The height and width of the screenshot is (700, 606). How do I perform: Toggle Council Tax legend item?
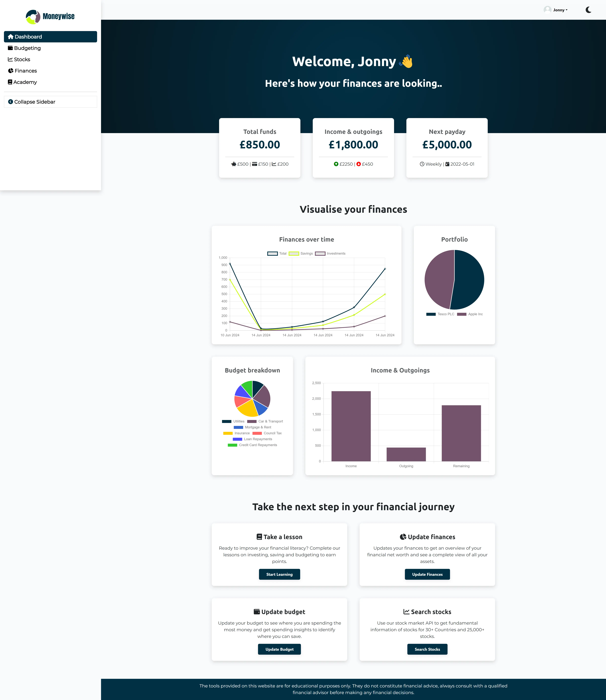pyautogui.click(x=267, y=433)
